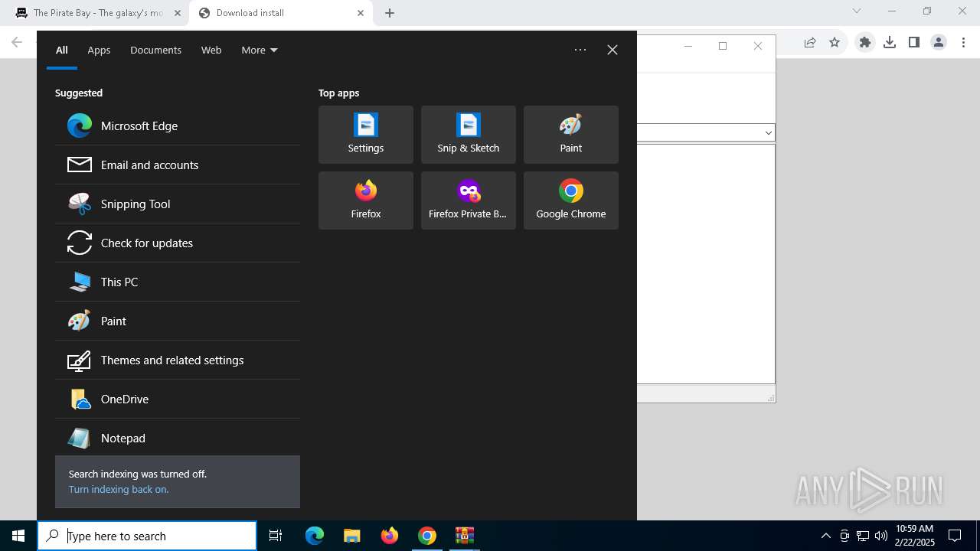
Task: Select Check for updates suggestion
Action: point(178,243)
